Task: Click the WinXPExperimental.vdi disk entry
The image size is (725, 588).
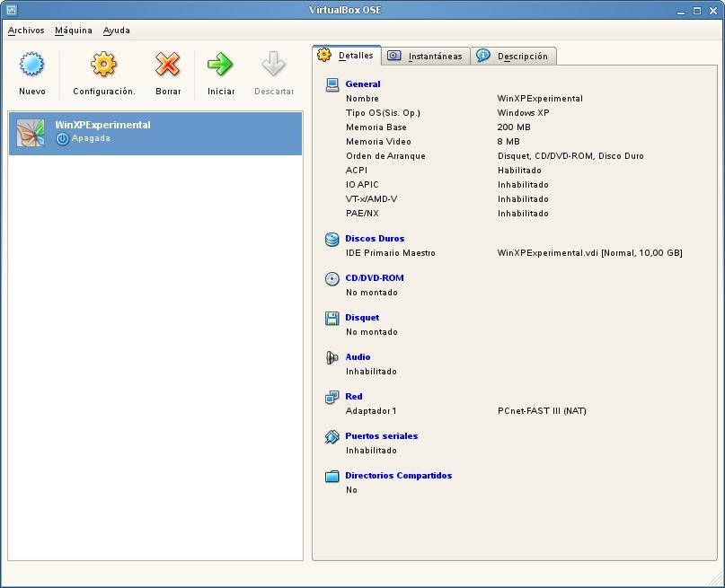Action: (x=589, y=252)
